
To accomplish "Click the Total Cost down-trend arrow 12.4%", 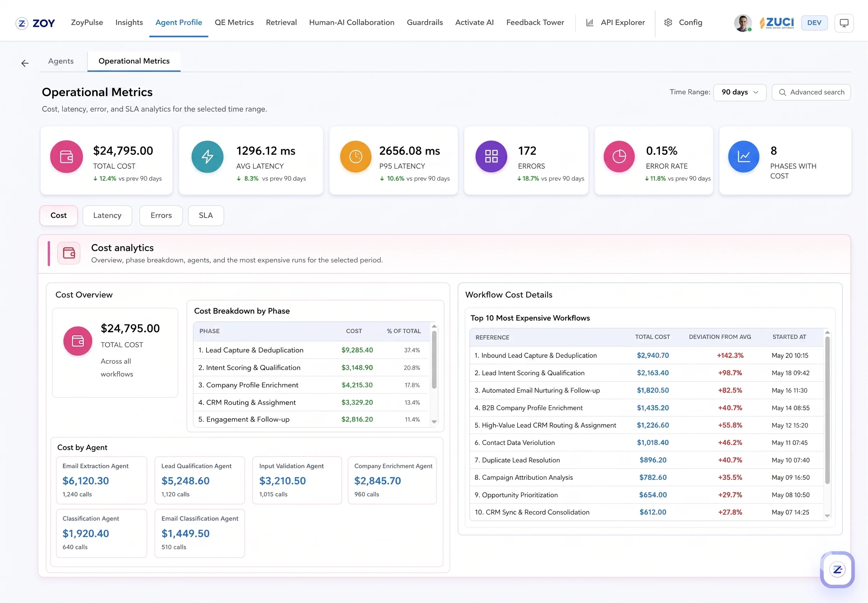I will pyautogui.click(x=95, y=179).
